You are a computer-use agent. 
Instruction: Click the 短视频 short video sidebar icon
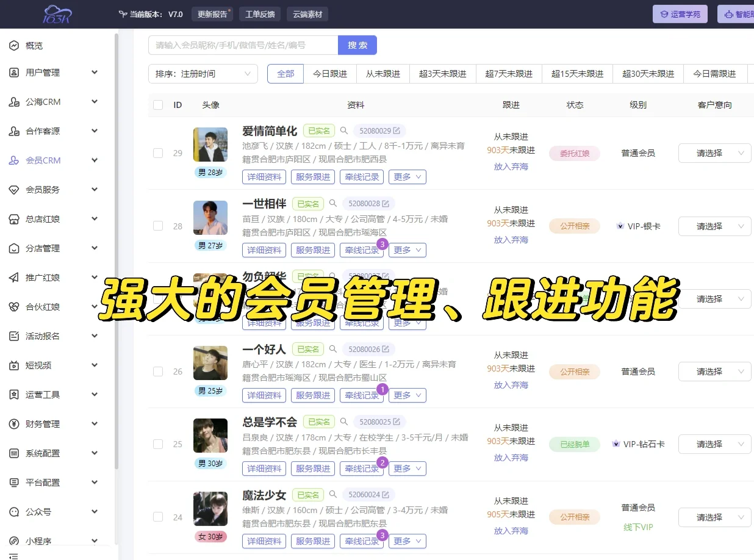click(15, 365)
